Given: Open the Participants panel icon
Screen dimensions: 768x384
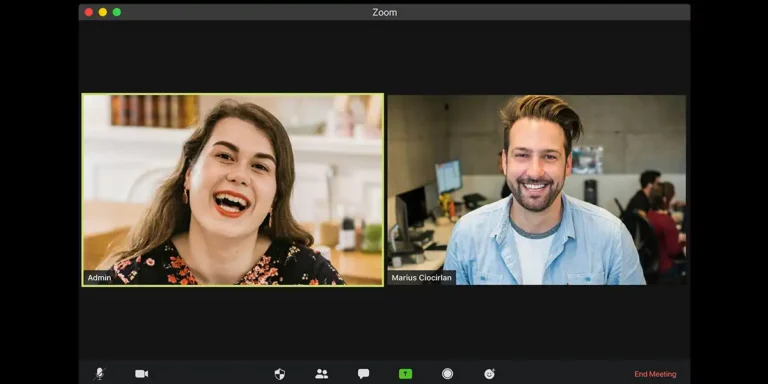Looking at the screenshot, I should 322,374.
